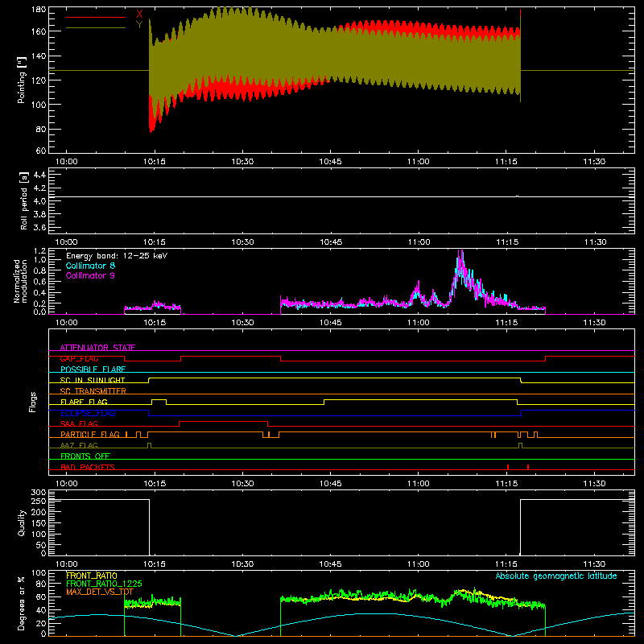
Task: Click the 11:15 label under the Quality plot
Action: (506, 564)
